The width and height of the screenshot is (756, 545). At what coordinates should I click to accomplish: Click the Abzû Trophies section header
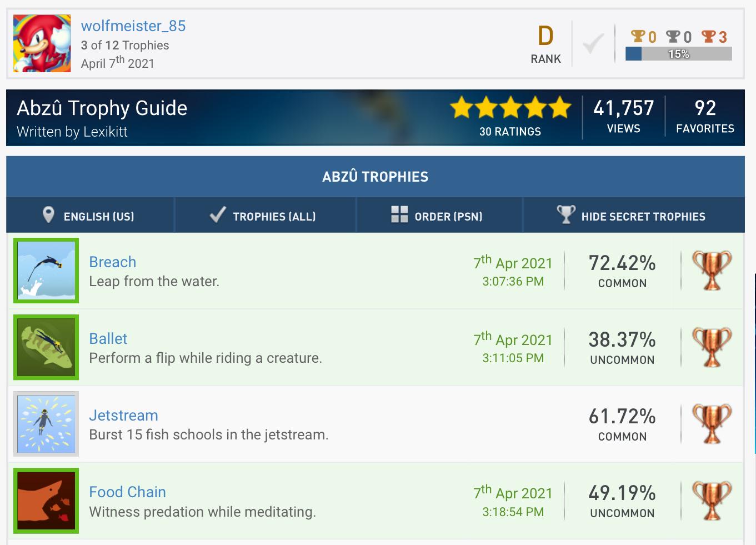click(x=376, y=177)
